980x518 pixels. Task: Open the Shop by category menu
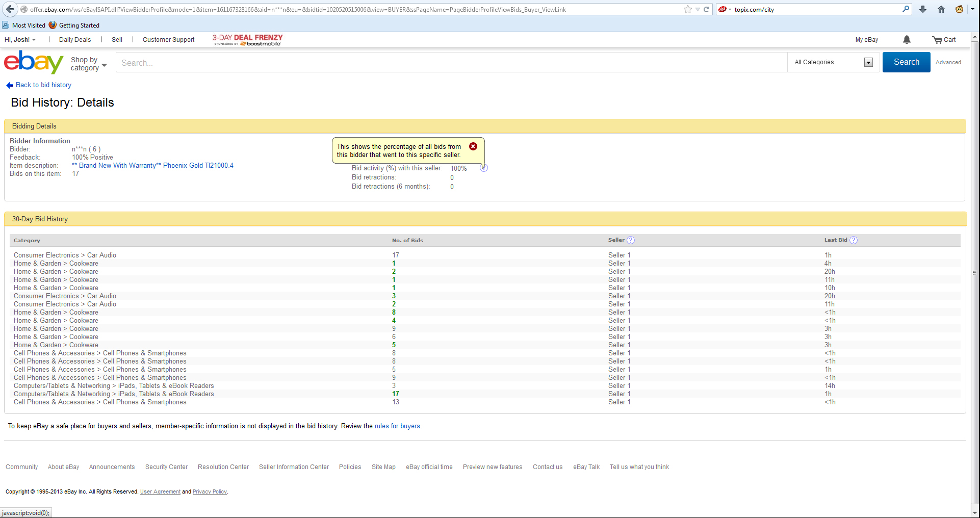pos(89,64)
